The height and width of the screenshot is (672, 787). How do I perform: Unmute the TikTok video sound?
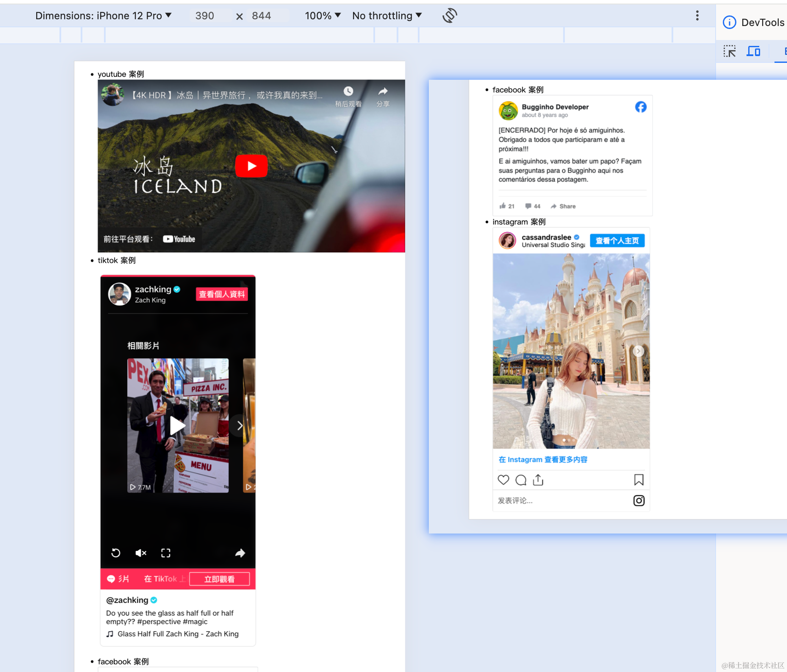click(x=140, y=553)
